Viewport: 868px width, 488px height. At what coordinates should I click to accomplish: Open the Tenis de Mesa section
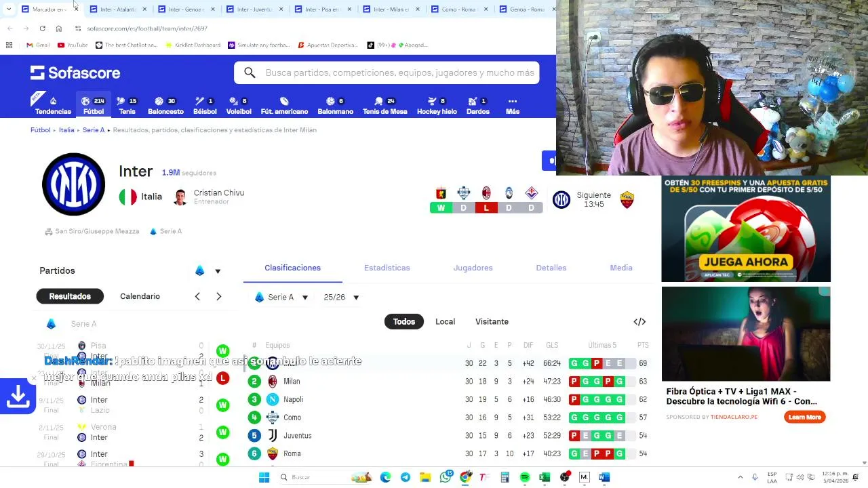tap(384, 105)
